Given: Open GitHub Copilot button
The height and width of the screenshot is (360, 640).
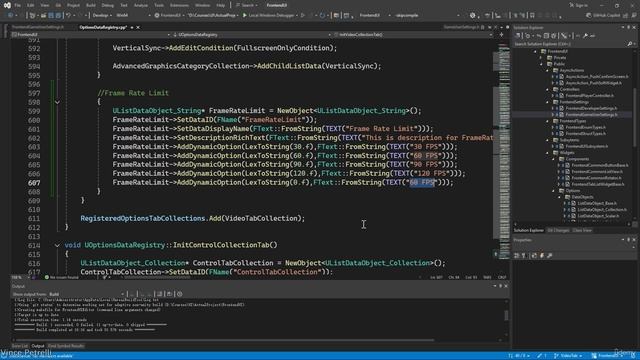Looking at the screenshot, I should point(603,16).
